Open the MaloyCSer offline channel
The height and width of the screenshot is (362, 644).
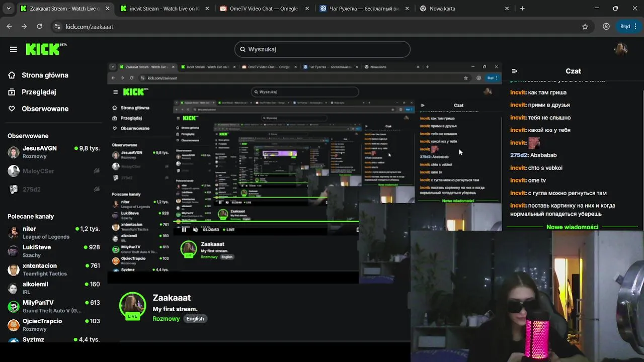(x=53, y=171)
